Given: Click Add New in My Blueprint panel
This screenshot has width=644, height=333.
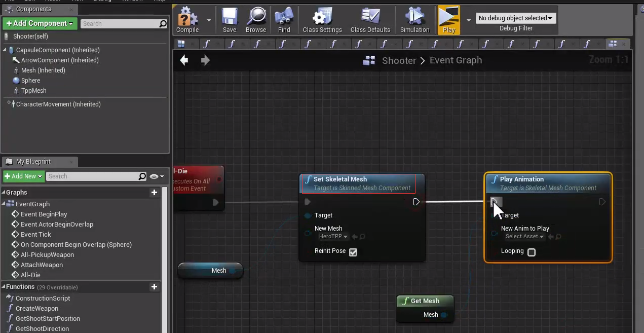Looking at the screenshot, I should 21,176.
